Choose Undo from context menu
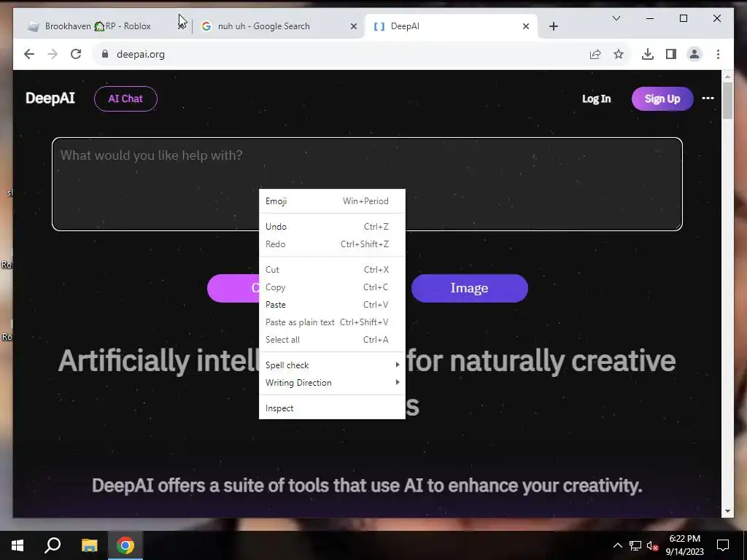This screenshot has width=747, height=560. 332,227
